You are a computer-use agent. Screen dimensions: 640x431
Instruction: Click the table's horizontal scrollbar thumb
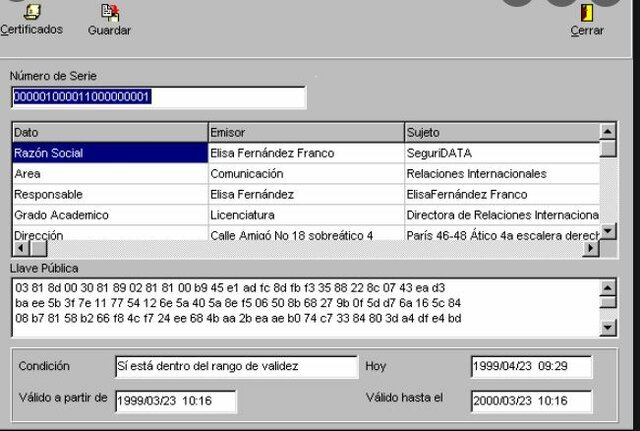(x=39, y=248)
